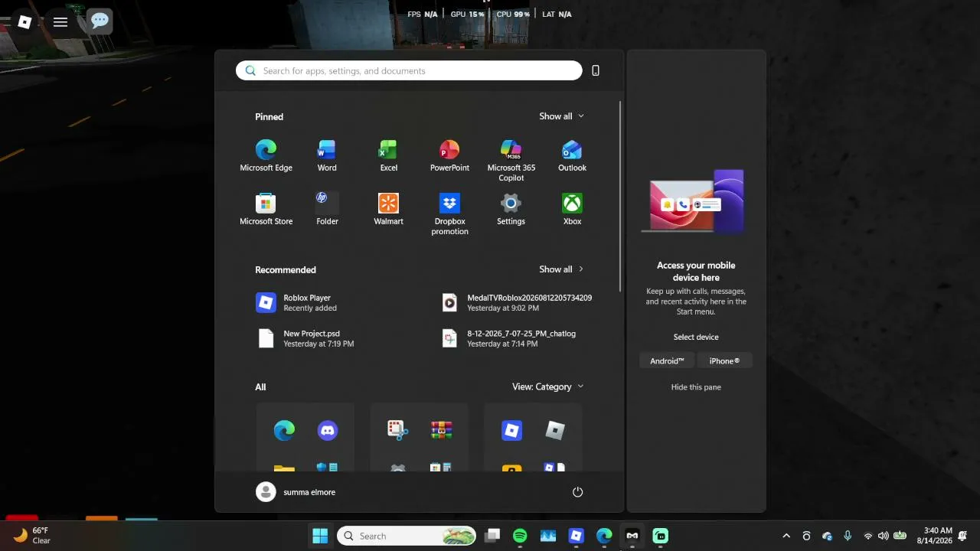This screenshot has height=551, width=980.
Task: Open Settings from Pinned apps
Action: (511, 209)
